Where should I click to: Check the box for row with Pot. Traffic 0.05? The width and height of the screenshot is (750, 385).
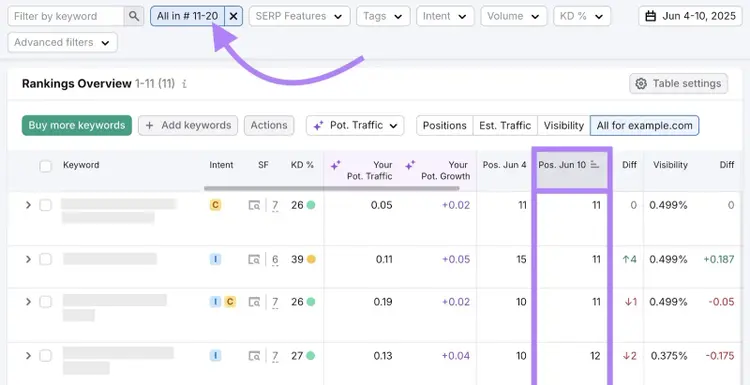tap(45, 205)
